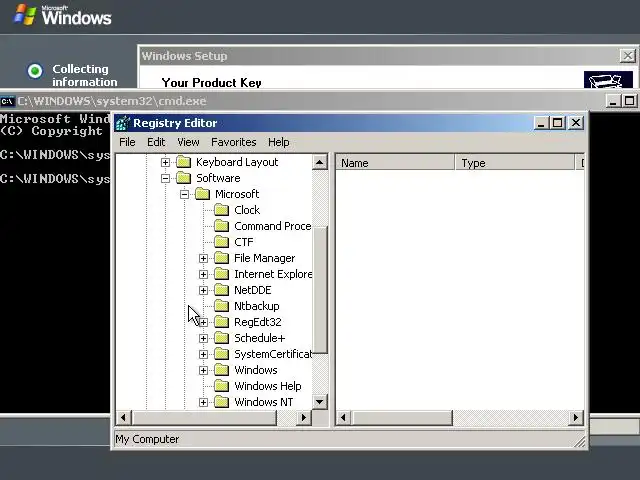
Task: Click the Registry Editor resize grip
Action: [x=580, y=442]
